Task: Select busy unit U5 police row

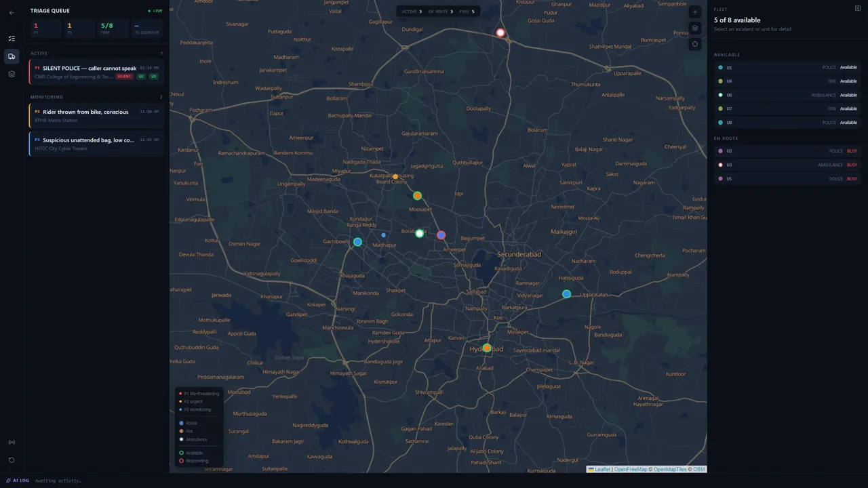Action: pyautogui.click(x=787, y=179)
